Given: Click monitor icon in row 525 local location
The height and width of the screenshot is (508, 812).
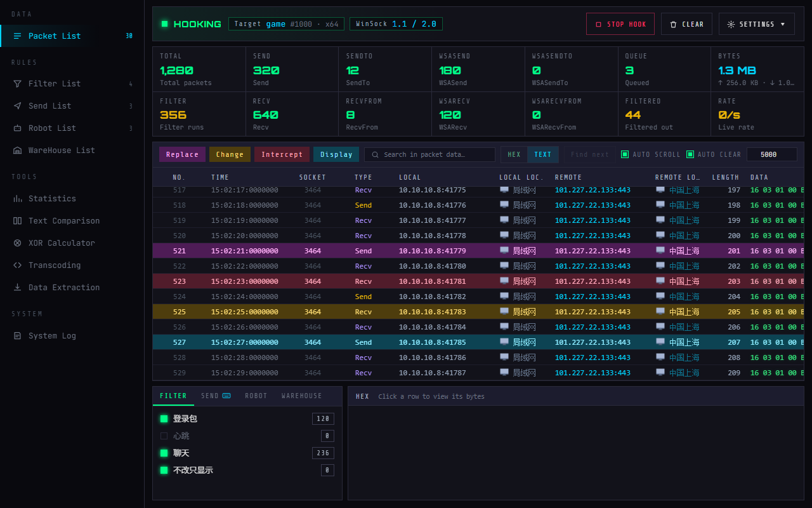Looking at the screenshot, I should point(504,312).
